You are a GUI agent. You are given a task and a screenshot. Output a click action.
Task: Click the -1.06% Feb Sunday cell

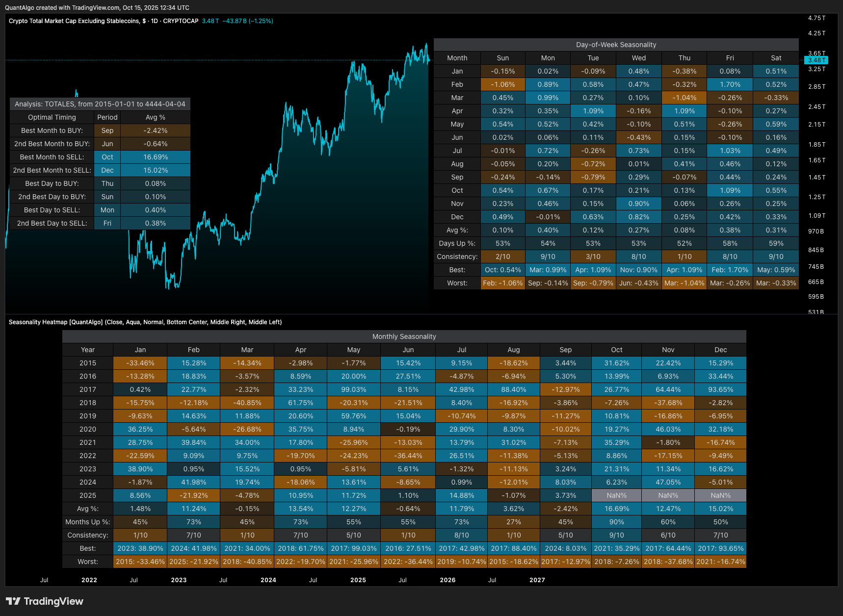pyautogui.click(x=503, y=84)
